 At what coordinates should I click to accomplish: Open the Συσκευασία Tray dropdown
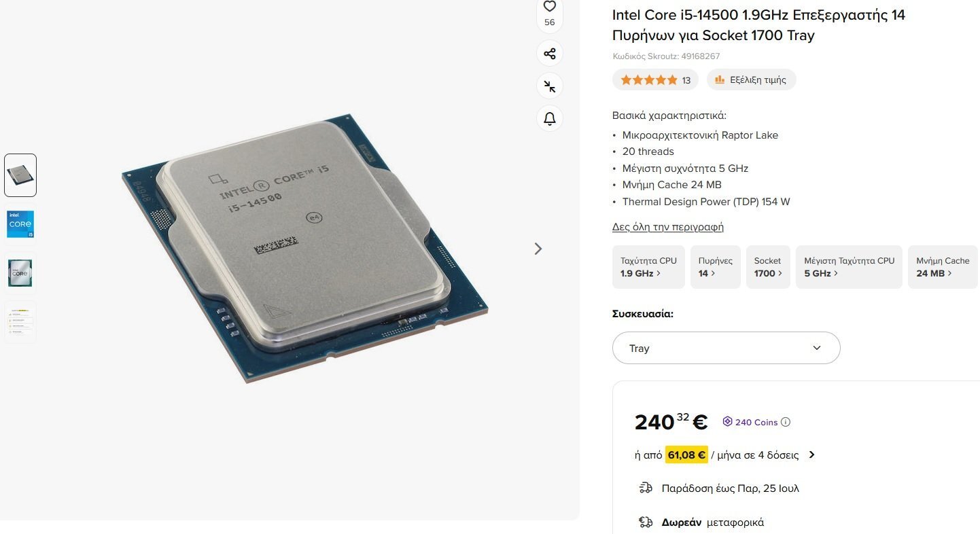(726, 348)
